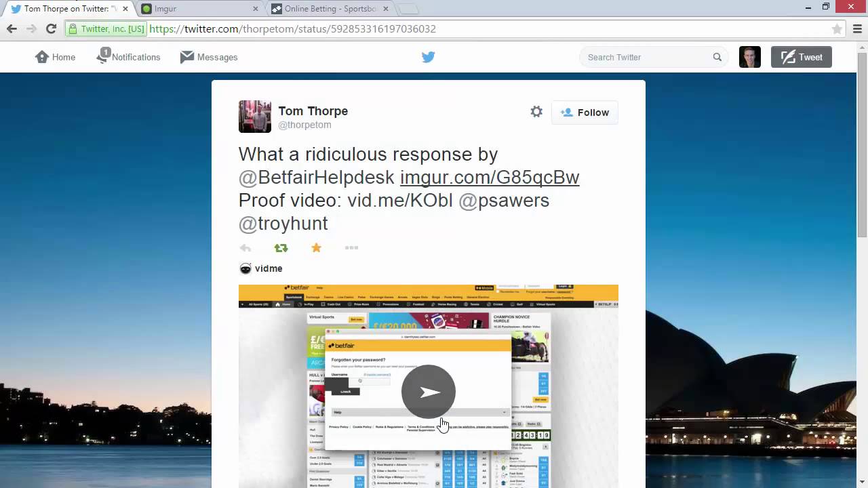
Task: Open more tweet actions ellipsis
Action: (x=351, y=248)
